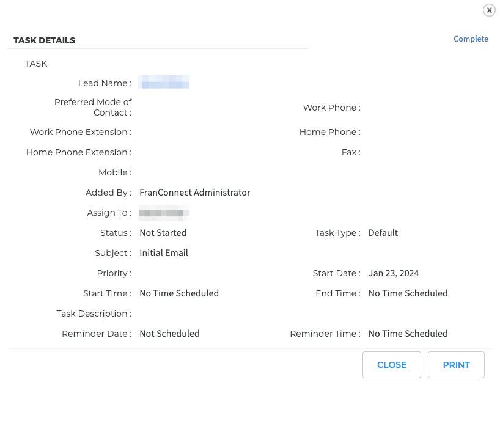This screenshot has width=500, height=448.
Task: Click the Task Description field label
Action: [94, 314]
